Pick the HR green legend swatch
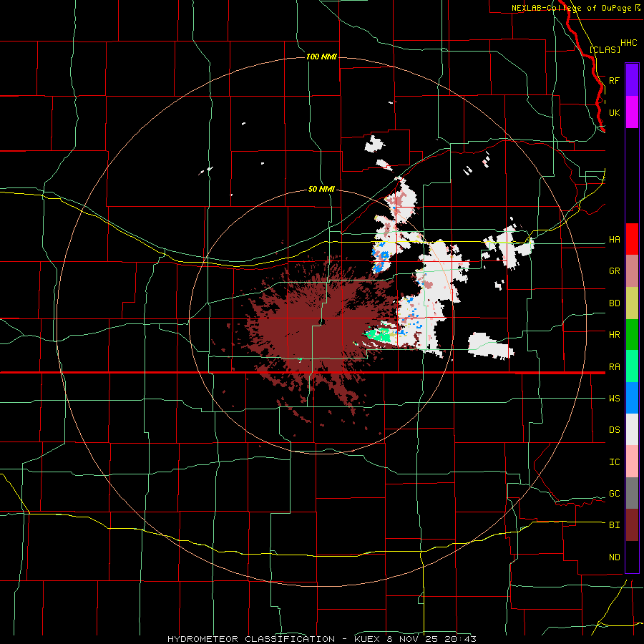 pyautogui.click(x=632, y=335)
